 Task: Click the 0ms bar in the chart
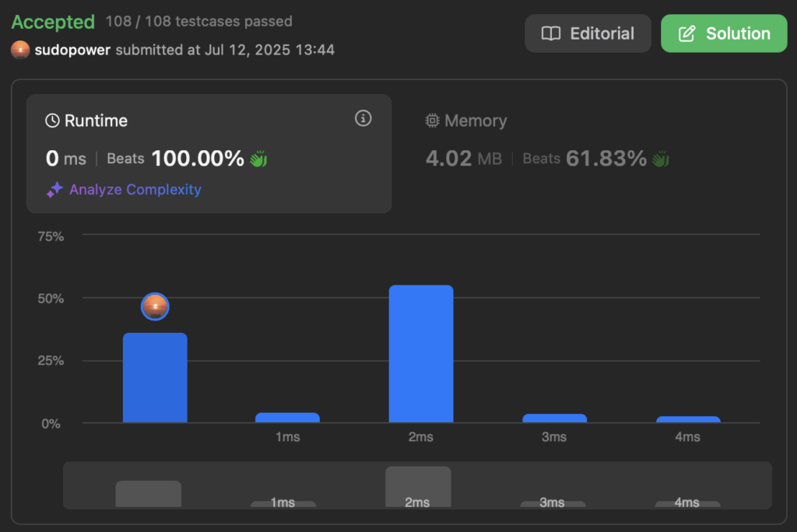pos(155,377)
